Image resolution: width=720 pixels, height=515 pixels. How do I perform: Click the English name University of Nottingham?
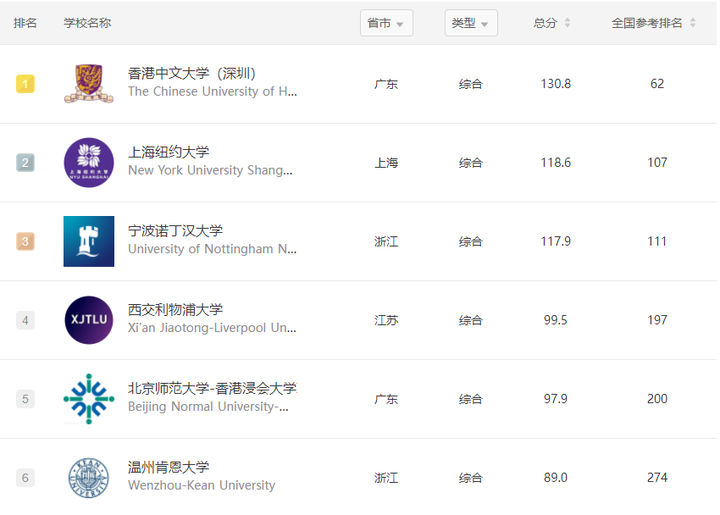pyautogui.click(x=212, y=249)
